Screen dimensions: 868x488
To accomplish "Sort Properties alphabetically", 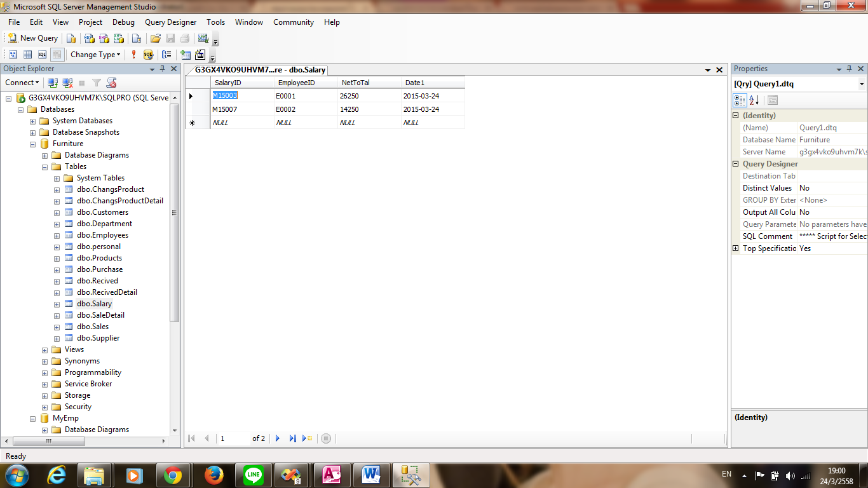I will 754,100.
